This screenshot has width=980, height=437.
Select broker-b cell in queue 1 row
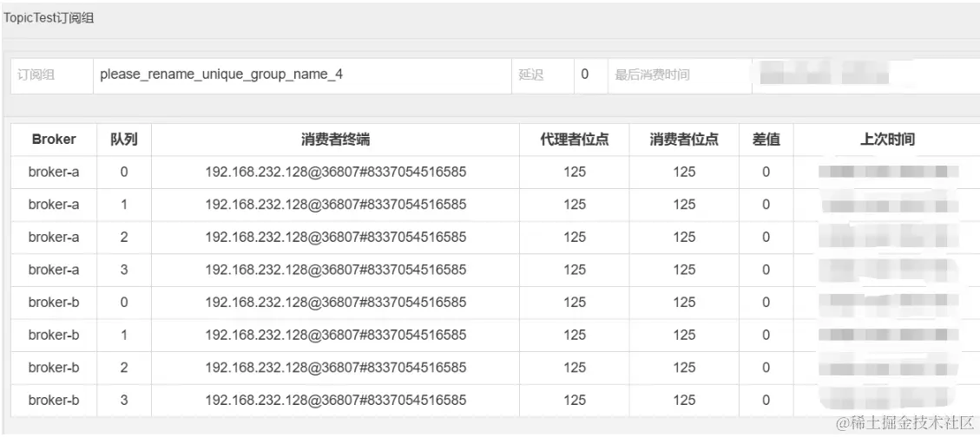pos(54,335)
